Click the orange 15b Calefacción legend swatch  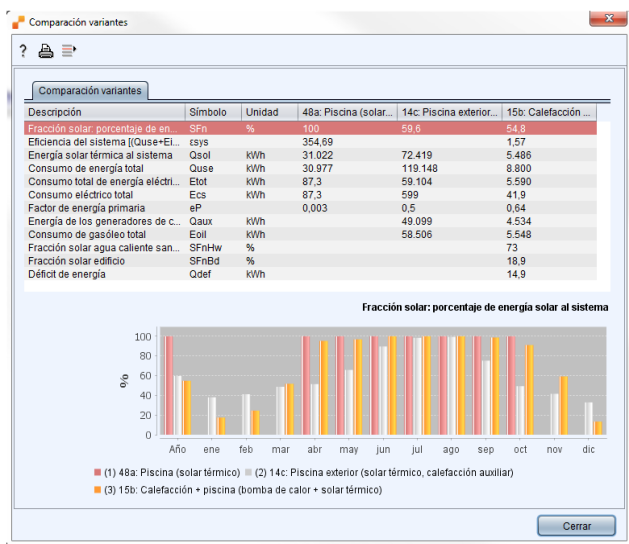(x=99, y=490)
